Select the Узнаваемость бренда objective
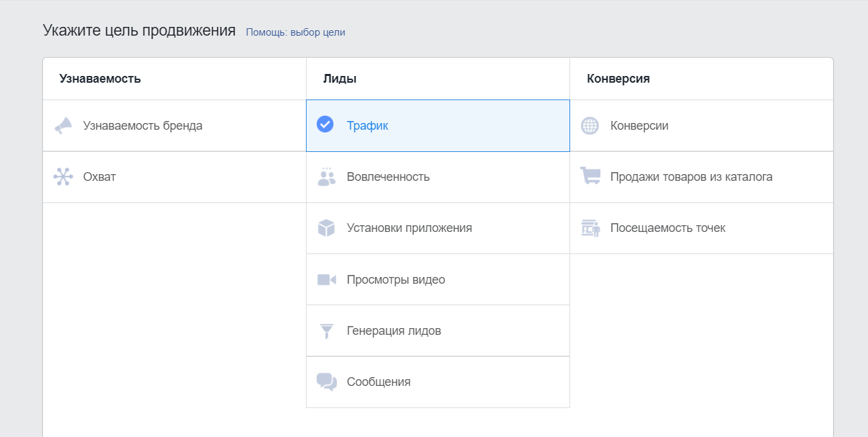 click(143, 126)
